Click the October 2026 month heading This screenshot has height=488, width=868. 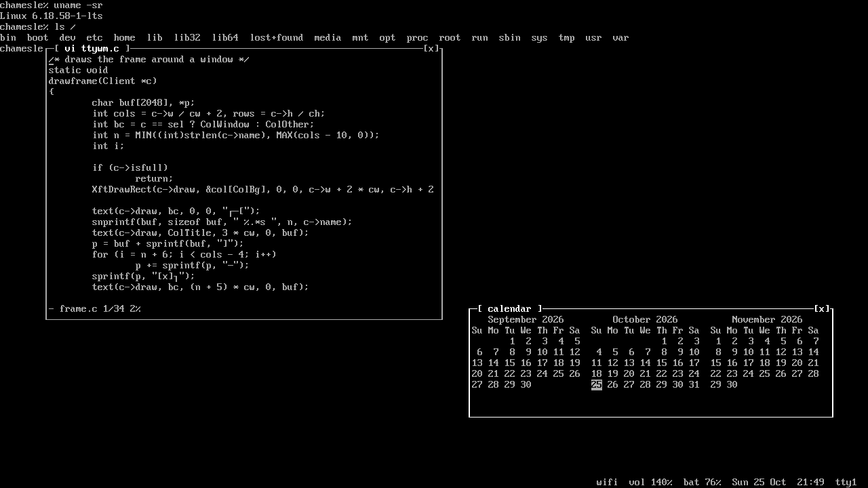646,320
